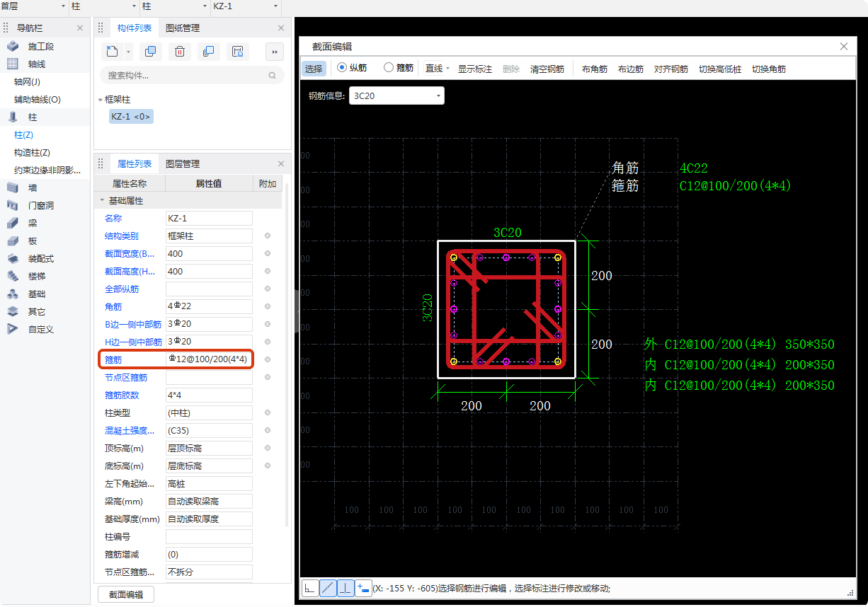The height and width of the screenshot is (607, 868).
Task: Toggle the 附加 circle for 截面宽度 row
Action: (268, 254)
